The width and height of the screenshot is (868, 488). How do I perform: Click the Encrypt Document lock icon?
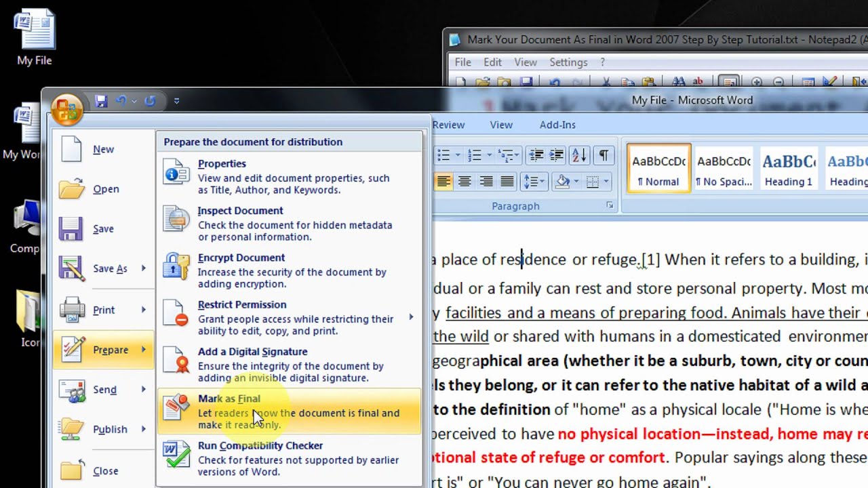176,266
